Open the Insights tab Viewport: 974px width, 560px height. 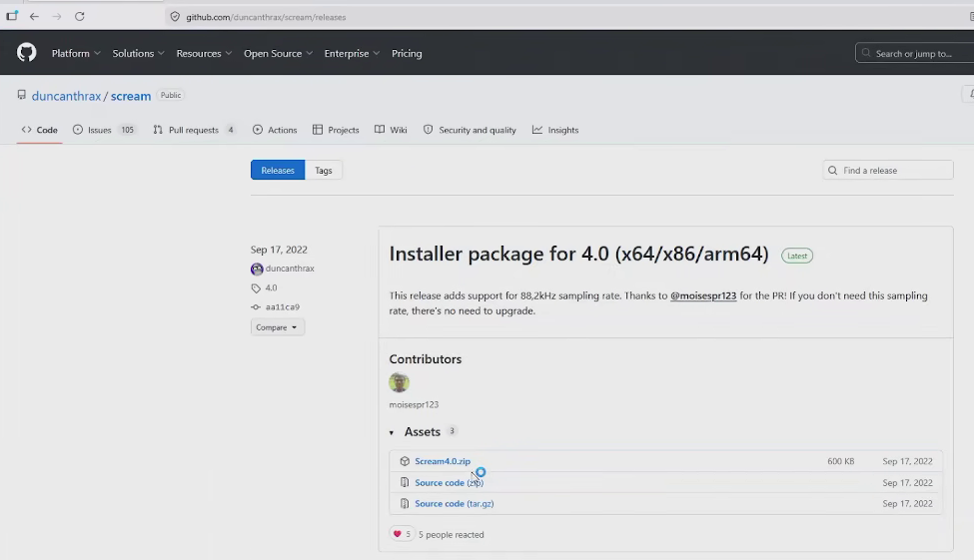(555, 130)
